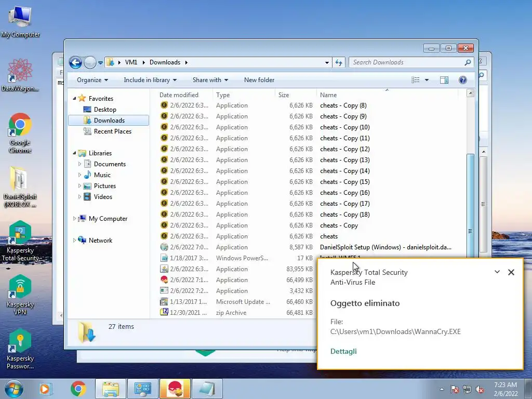Open Windows Media Player from taskbar
Screen dimensions: 532x399
46,389
